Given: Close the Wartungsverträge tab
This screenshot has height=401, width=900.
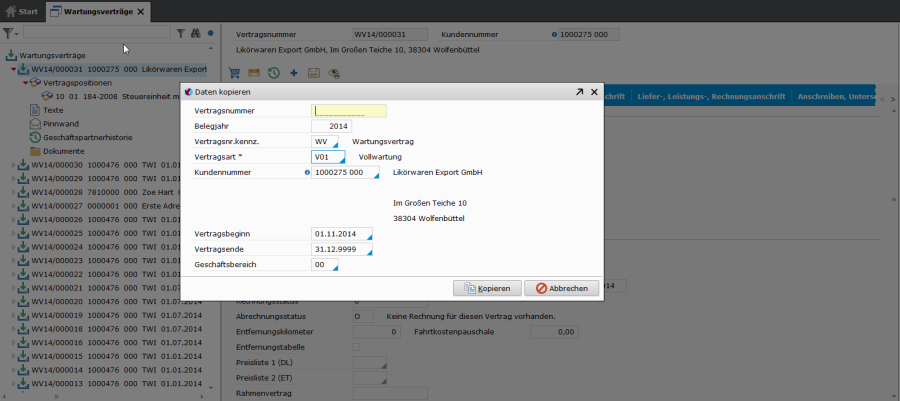Looking at the screenshot, I should (x=141, y=11).
